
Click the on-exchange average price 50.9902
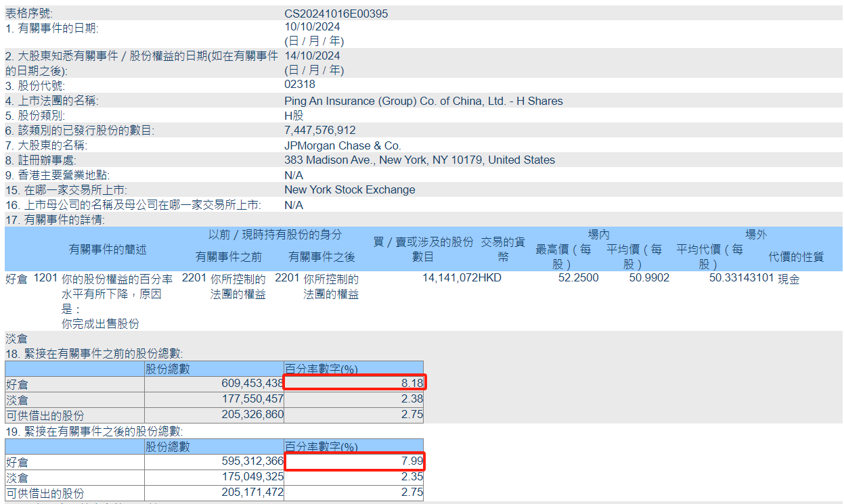648,277
